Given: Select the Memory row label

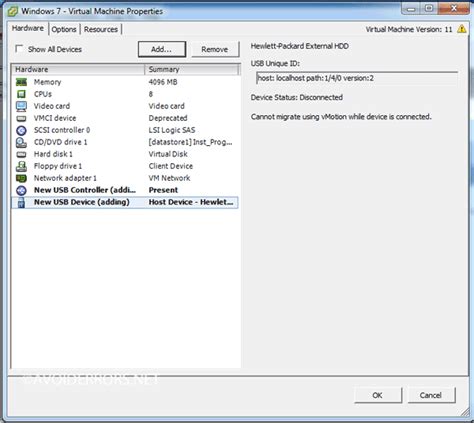Looking at the screenshot, I should tap(48, 82).
